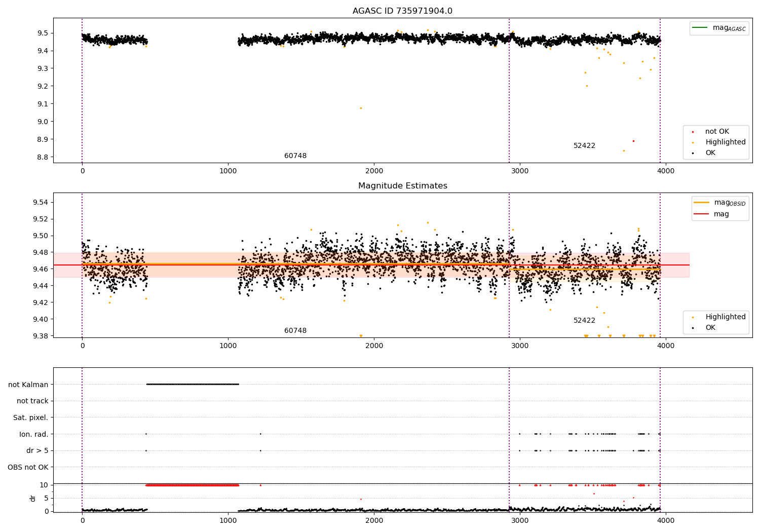Click the 'OBS not OK' row label
The height and width of the screenshot is (532, 760).
click(28, 467)
